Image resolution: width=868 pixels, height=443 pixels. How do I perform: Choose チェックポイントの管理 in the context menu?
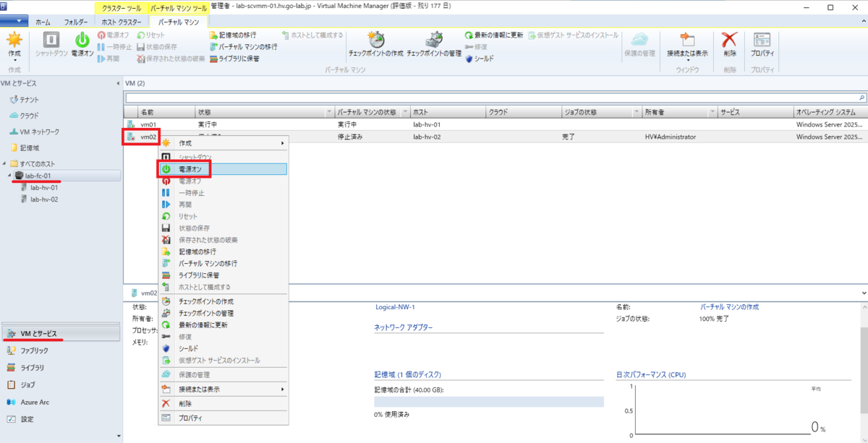click(224, 313)
